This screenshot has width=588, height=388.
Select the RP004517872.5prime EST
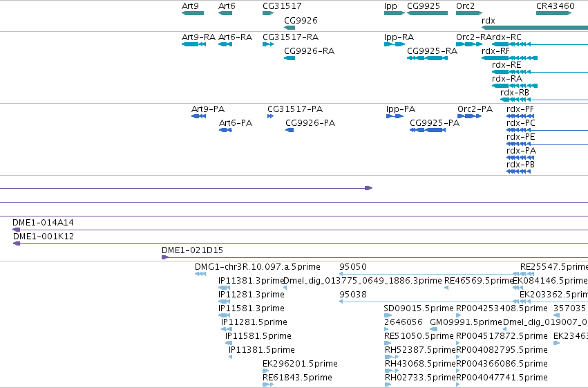(x=458, y=343)
